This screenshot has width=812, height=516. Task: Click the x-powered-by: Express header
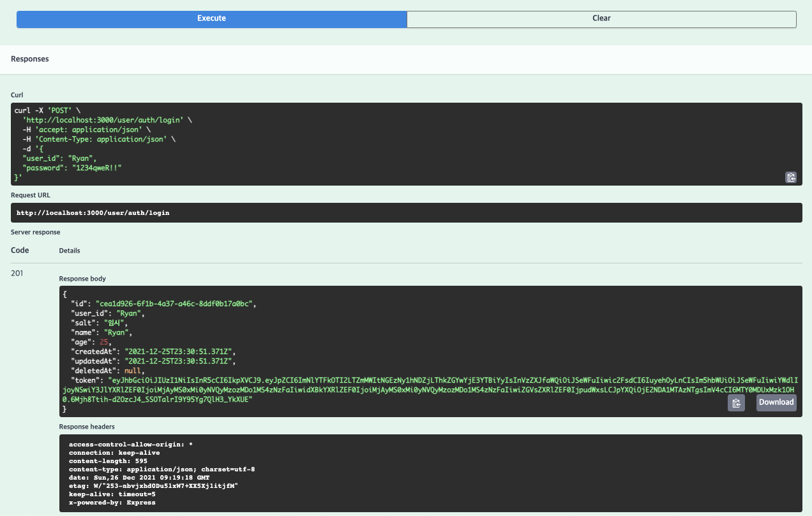tap(112, 502)
